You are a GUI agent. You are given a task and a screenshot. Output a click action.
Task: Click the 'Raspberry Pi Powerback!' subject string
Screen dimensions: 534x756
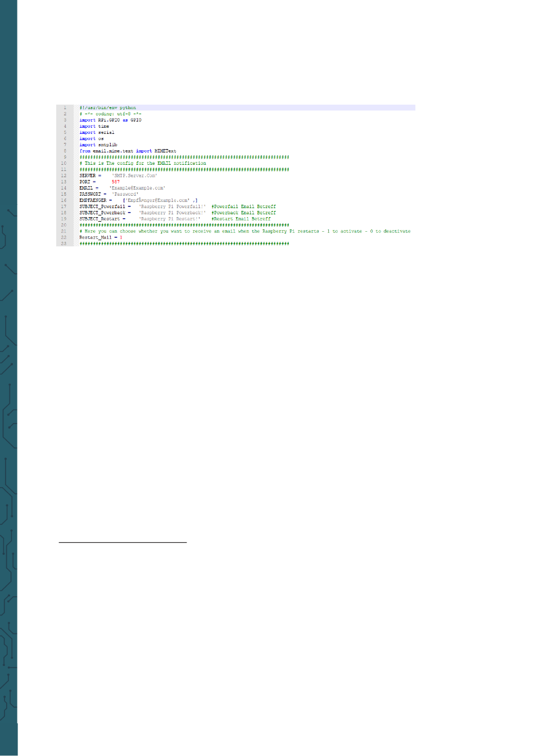[x=173, y=213]
